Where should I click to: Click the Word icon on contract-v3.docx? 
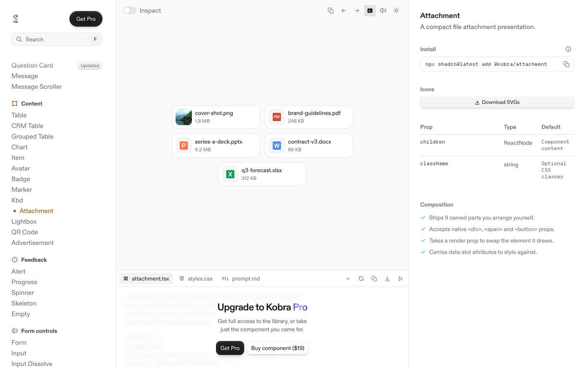pos(277,146)
